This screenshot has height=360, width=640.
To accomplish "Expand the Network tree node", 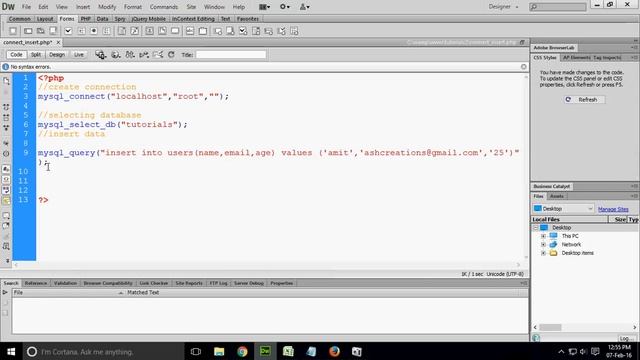I will coord(543,244).
